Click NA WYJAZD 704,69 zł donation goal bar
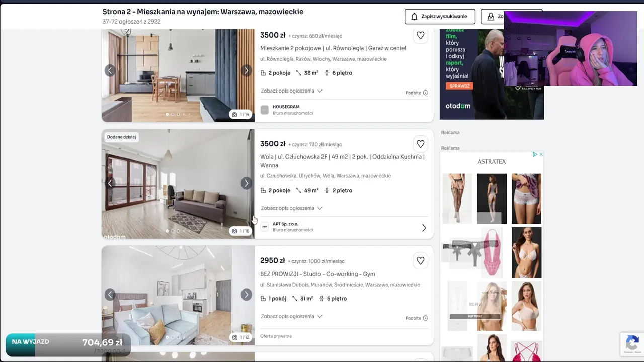This screenshot has width=644, height=362. 68,345
